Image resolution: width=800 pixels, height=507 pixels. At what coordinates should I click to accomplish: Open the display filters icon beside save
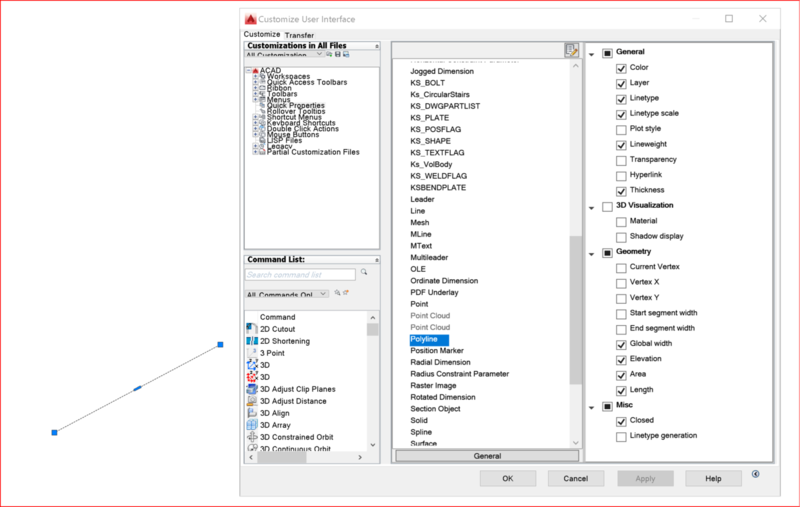coord(346,54)
